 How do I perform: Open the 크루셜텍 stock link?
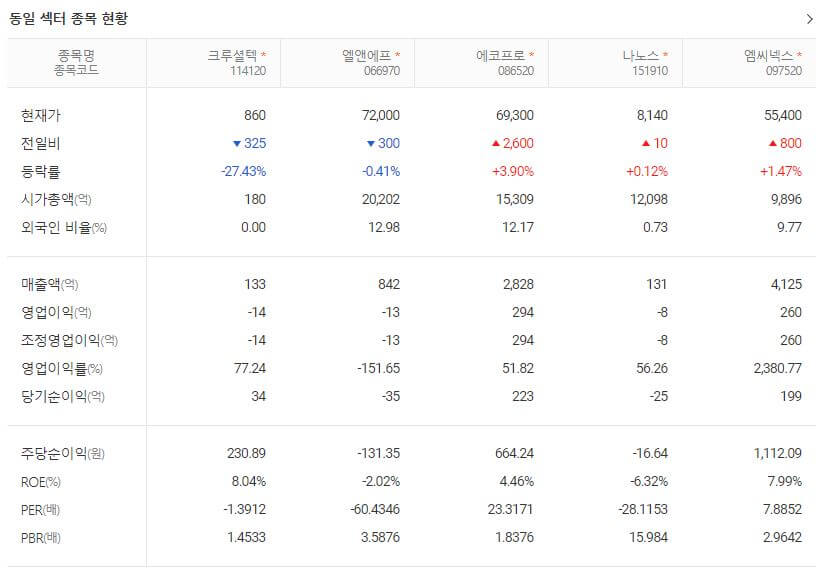[232, 55]
